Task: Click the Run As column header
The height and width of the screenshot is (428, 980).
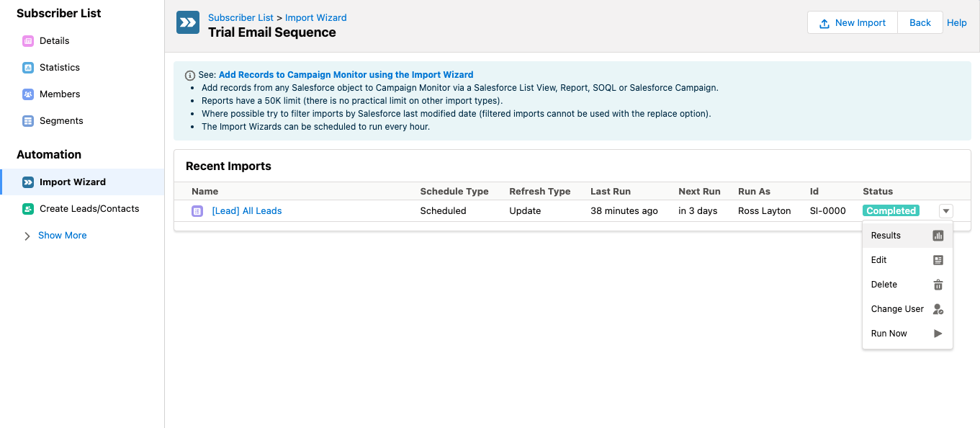Action: [x=755, y=192]
